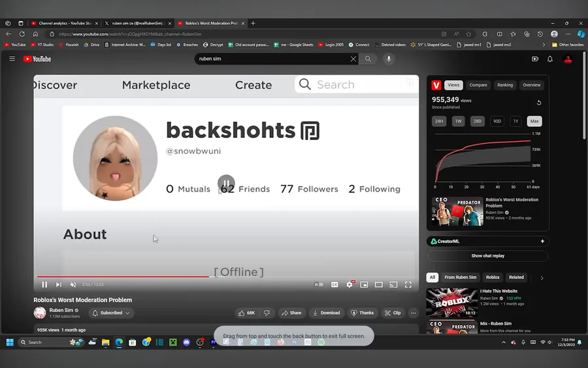Toggle the autoplay switch in player
The image size is (588, 368).
tap(319, 285)
